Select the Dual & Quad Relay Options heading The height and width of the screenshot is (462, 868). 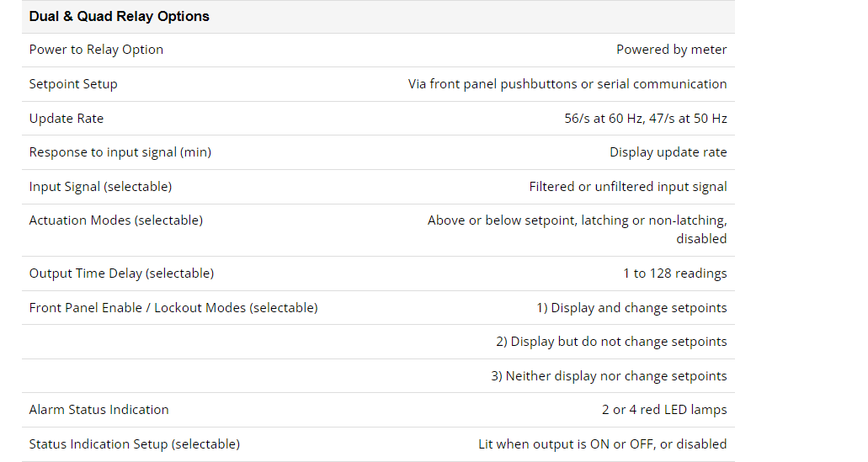119,17
